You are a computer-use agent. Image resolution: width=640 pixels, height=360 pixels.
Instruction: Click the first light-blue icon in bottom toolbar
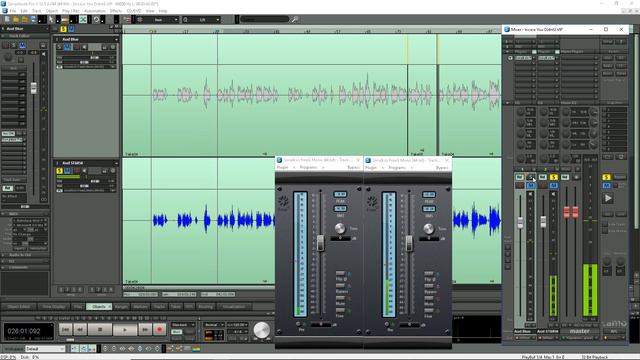coord(75,349)
